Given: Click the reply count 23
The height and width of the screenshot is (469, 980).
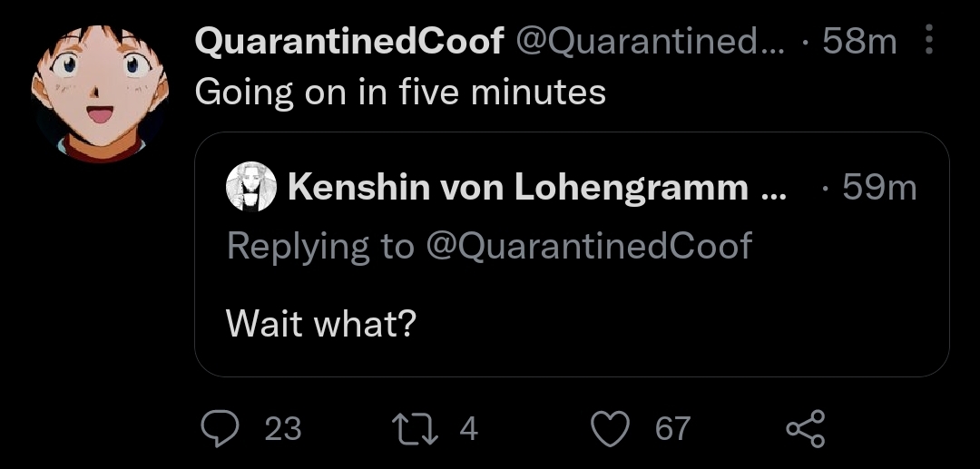Looking at the screenshot, I should 283,430.
